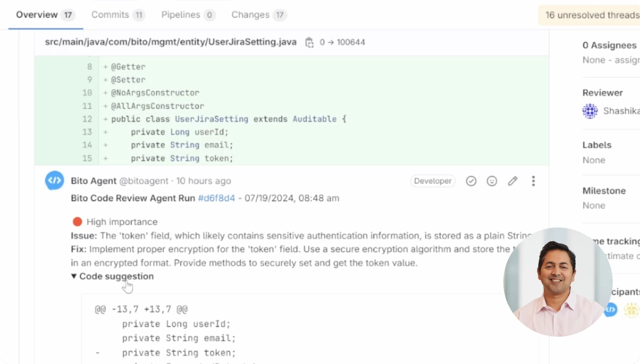The image size is (640, 364).
Task: Open the Pipelines tab
Action: click(188, 15)
